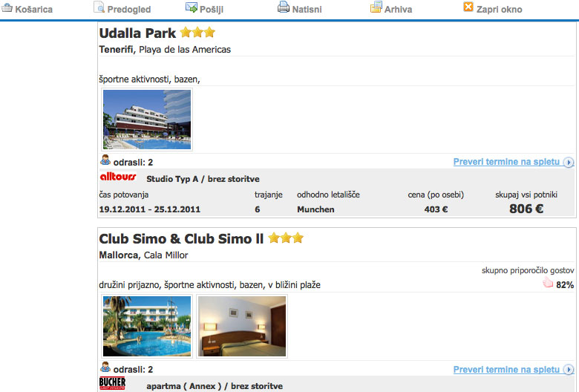Viewport: 579px width, 392px height.
Task: View the Club Simo bedroom photo thumbnail
Action: pyautogui.click(x=242, y=326)
